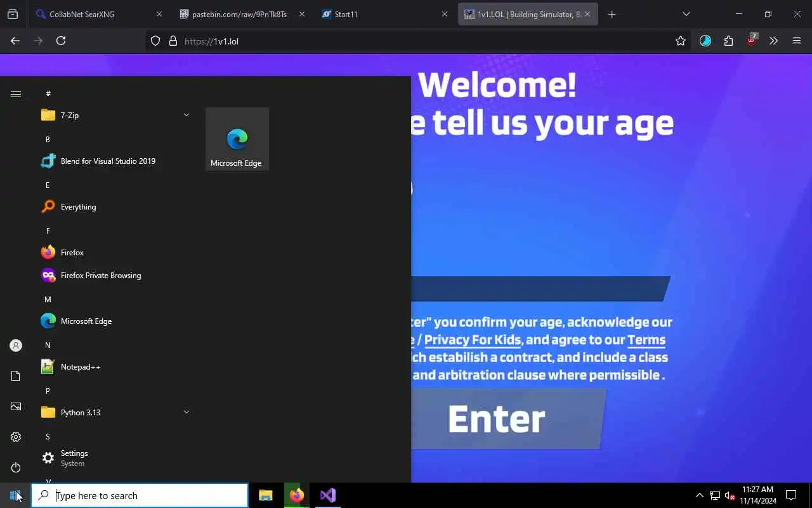Click the muted volume icon in tray
The image size is (812, 508).
(730, 495)
